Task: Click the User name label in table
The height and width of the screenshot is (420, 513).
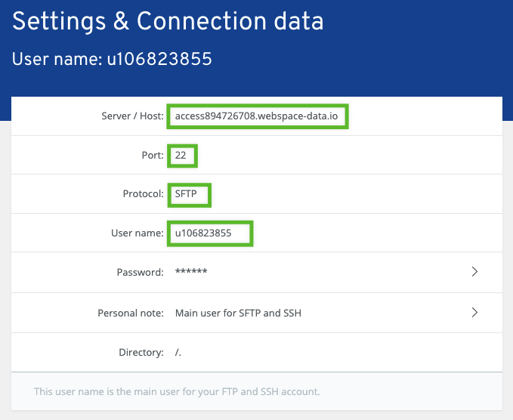Action: 138,233
